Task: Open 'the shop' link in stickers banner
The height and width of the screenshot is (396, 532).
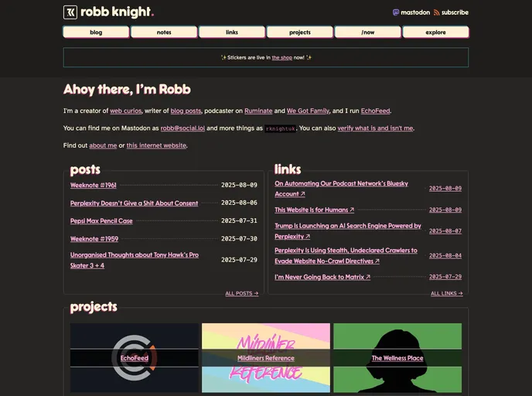Action: [282, 58]
